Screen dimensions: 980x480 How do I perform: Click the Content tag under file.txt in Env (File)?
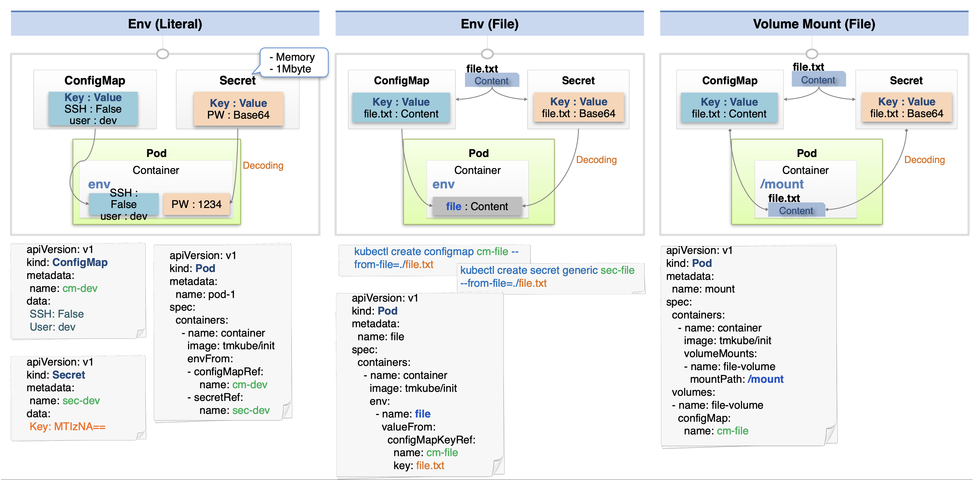click(x=492, y=81)
